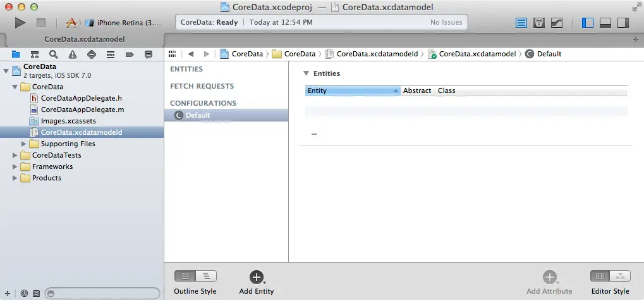Toggle the left Navigator pane visibility
644x300 pixels.
587,23
